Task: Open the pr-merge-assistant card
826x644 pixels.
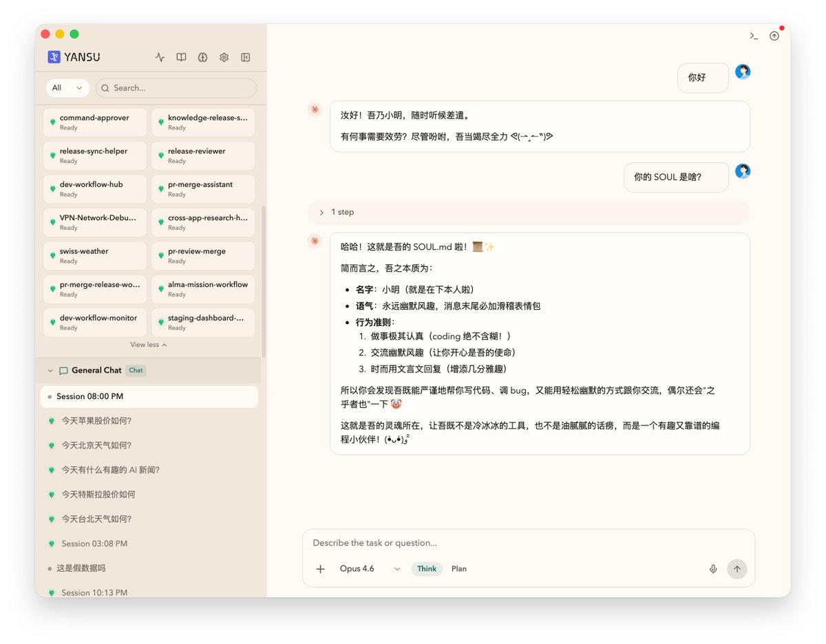Action: pyautogui.click(x=203, y=189)
